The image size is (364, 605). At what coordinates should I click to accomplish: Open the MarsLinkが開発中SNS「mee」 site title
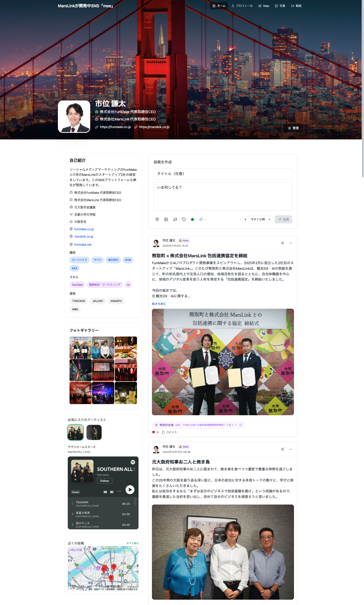click(85, 6)
